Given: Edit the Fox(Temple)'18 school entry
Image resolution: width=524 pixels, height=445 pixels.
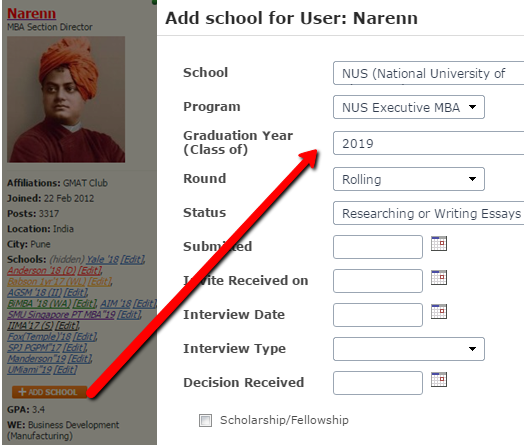Looking at the screenshot, I should coord(85,336).
